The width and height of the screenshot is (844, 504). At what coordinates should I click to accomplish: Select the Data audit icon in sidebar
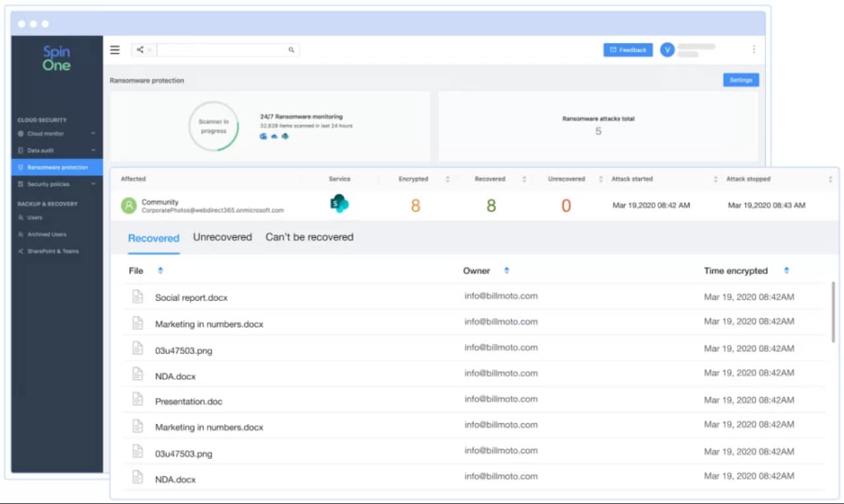point(20,149)
